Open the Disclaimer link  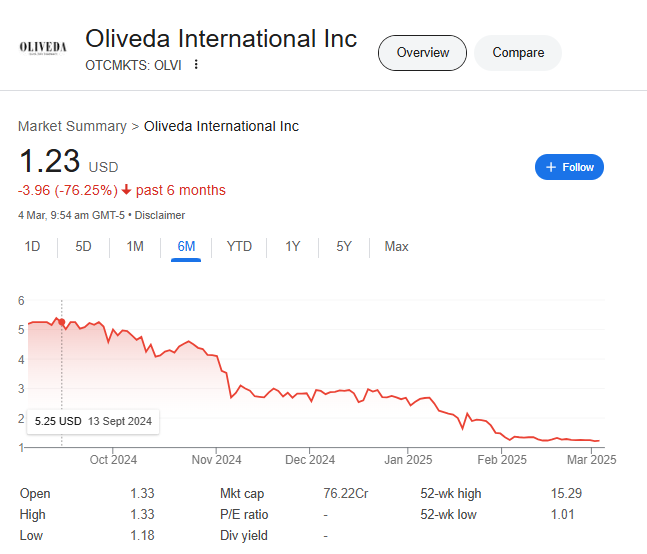pos(160,215)
